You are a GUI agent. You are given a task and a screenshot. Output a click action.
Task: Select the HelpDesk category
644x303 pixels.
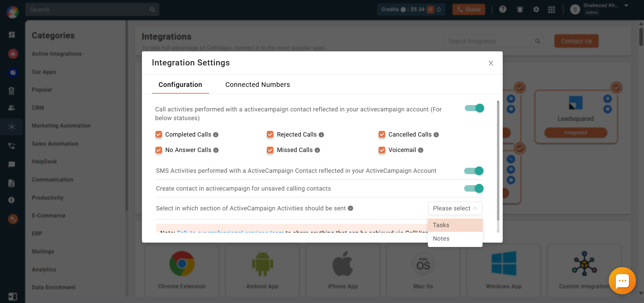44,161
